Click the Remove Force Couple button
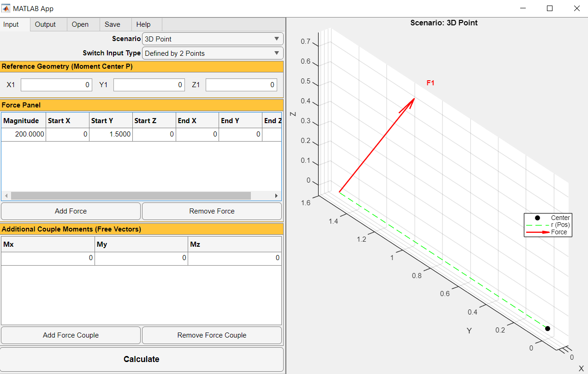 [x=212, y=335]
